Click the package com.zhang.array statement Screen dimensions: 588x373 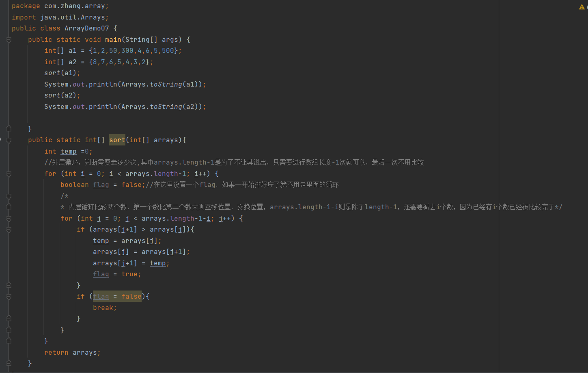coord(60,6)
